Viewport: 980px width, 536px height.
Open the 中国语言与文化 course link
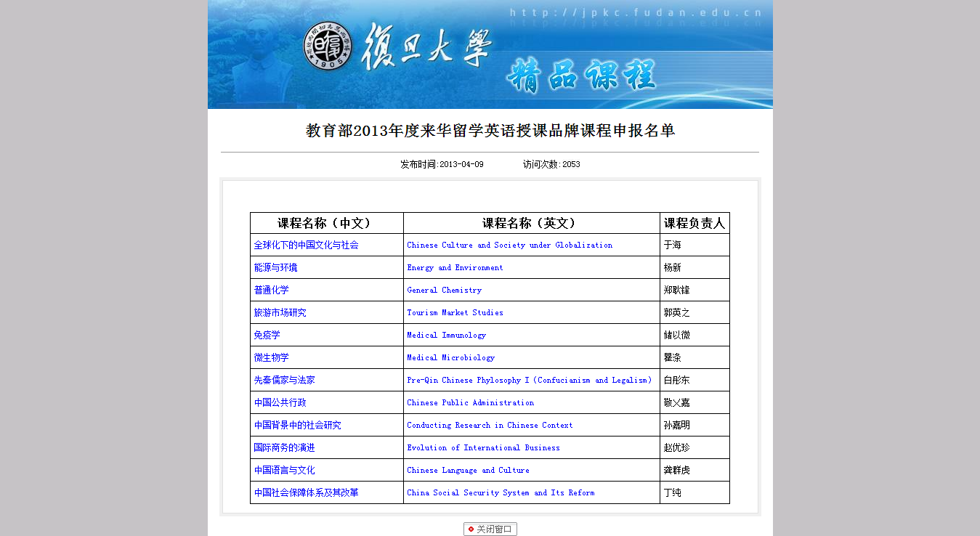point(284,471)
